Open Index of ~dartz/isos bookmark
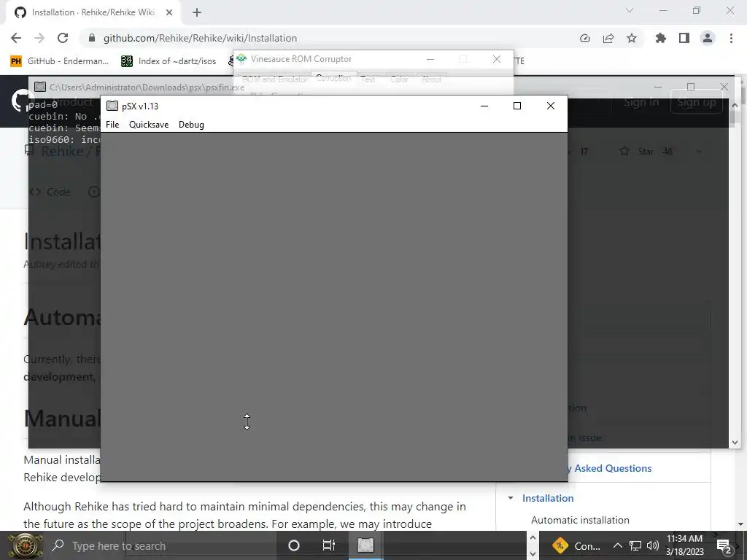The height and width of the screenshot is (560, 747). pyautogui.click(x=169, y=61)
